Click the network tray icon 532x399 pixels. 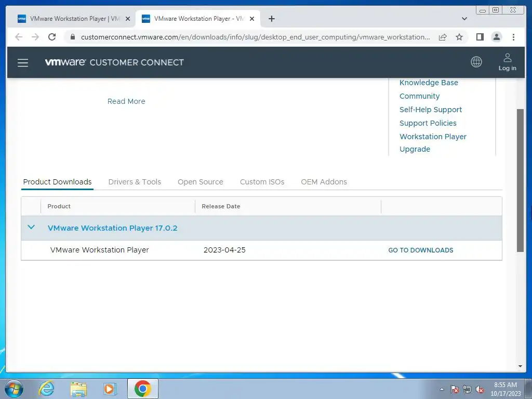[x=467, y=390]
